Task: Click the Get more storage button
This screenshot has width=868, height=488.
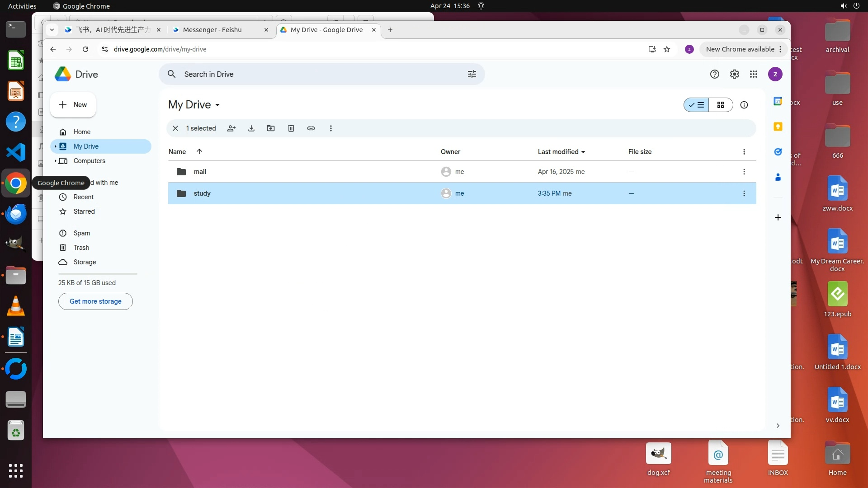Action: [x=95, y=301]
